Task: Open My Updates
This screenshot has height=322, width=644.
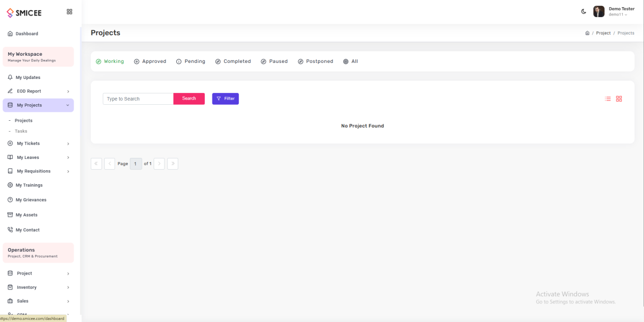Action: (28, 77)
